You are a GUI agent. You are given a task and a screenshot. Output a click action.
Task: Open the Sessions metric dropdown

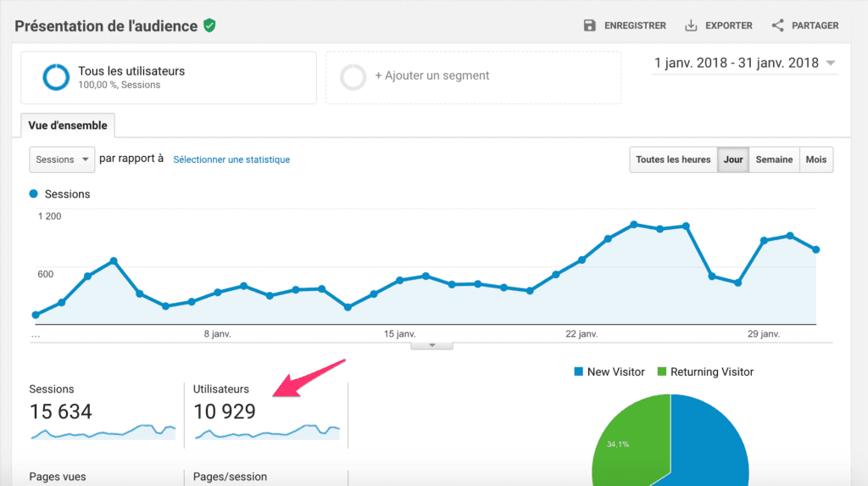pyautogui.click(x=62, y=159)
